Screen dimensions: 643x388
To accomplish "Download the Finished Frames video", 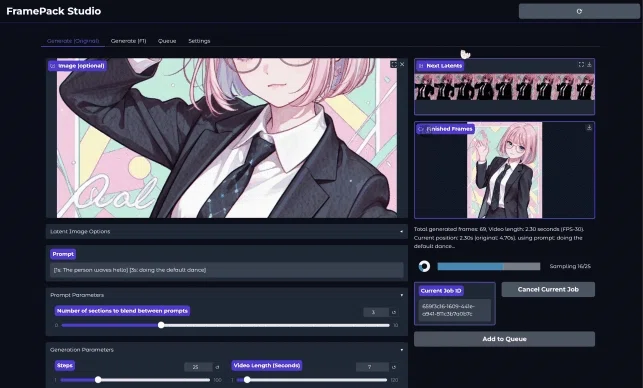I will coord(589,128).
